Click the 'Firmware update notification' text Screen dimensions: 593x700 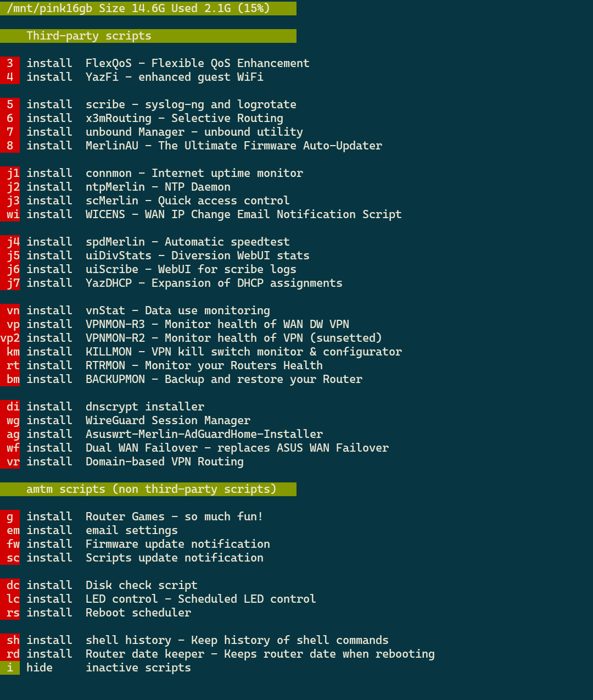pos(177,544)
